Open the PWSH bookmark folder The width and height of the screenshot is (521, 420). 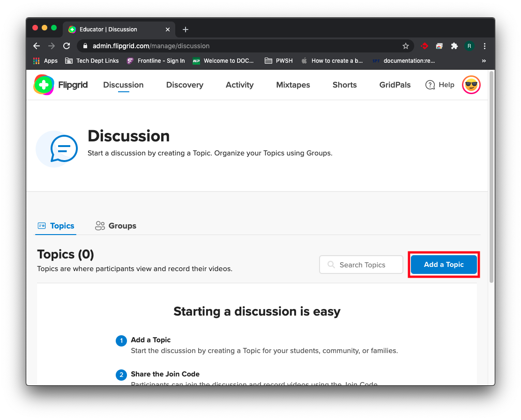[x=278, y=61]
